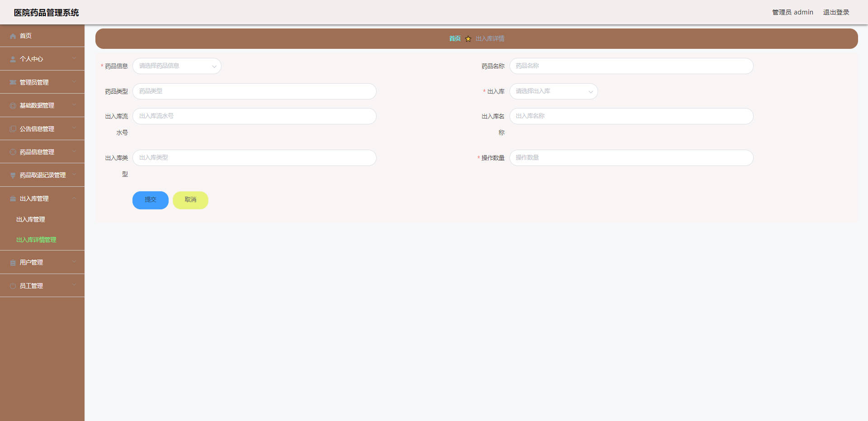Click the icon beside 出入库管理 parent menu

pos(13,199)
